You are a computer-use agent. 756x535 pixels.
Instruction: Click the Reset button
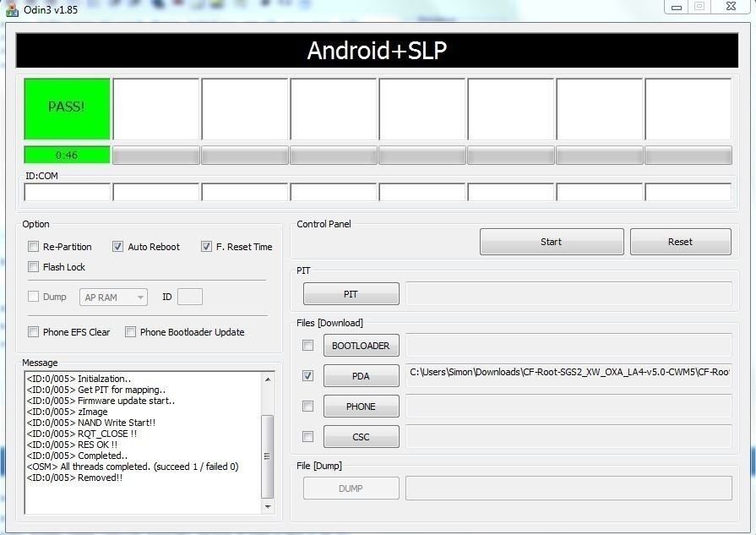point(680,242)
